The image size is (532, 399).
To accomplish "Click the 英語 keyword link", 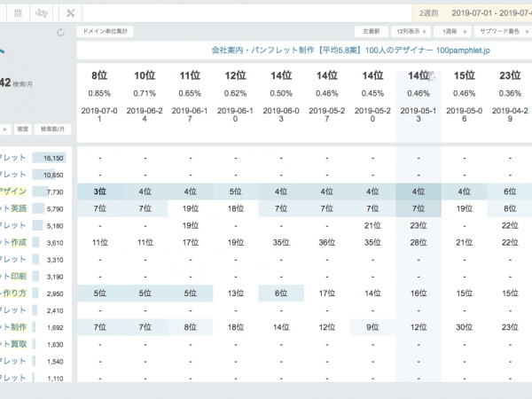I will click(x=19, y=208).
